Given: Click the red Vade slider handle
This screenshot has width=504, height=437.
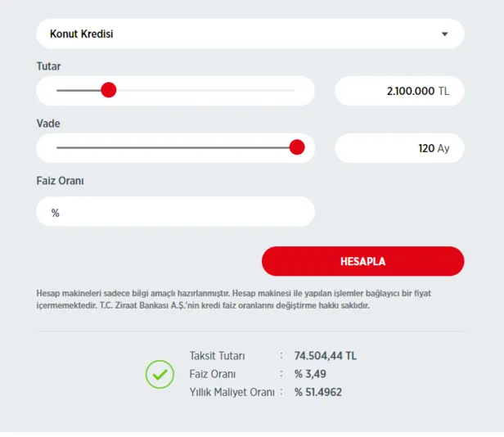Looking at the screenshot, I should (297, 147).
